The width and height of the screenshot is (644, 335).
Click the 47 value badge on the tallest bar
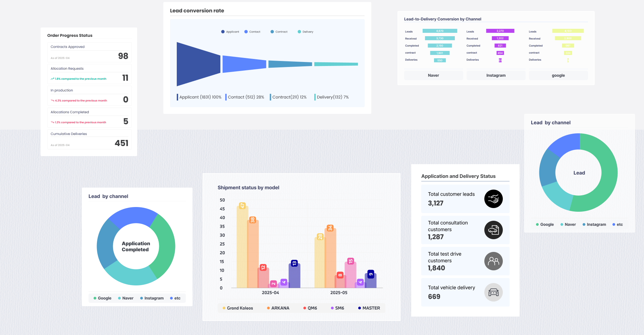(242, 206)
